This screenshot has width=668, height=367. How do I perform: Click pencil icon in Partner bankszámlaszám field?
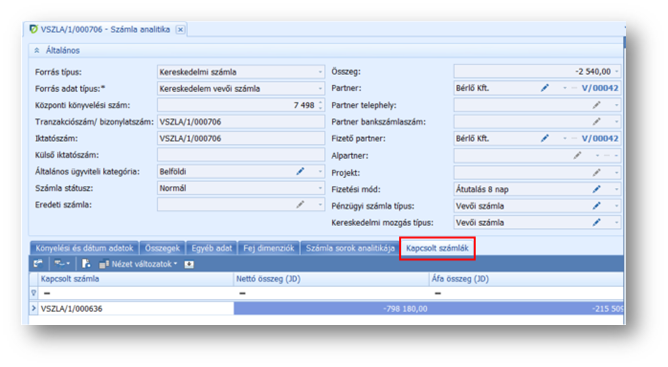596,121
